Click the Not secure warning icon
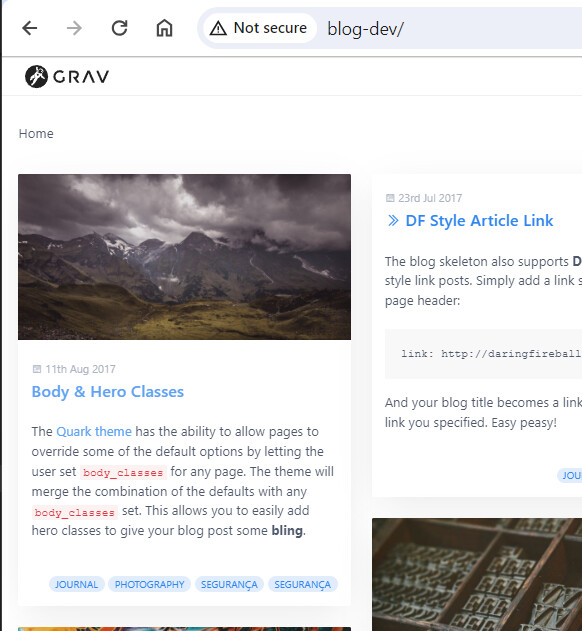The height and width of the screenshot is (631, 582). click(x=218, y=28)
